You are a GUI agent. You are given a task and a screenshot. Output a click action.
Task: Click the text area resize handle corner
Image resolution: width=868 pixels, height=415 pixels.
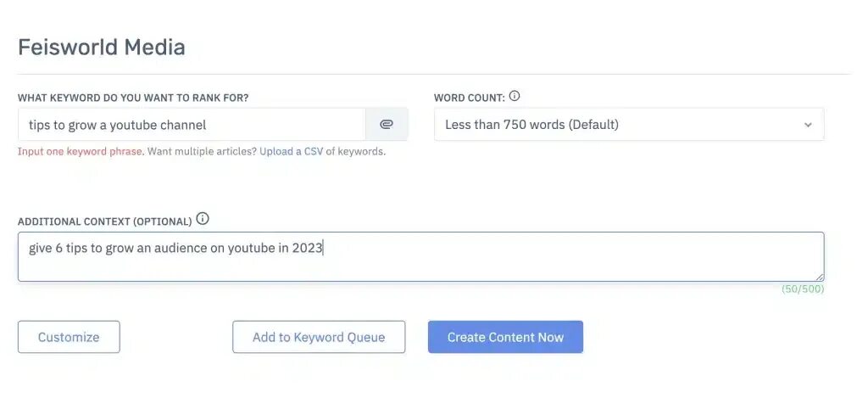[x=820, y=277]
